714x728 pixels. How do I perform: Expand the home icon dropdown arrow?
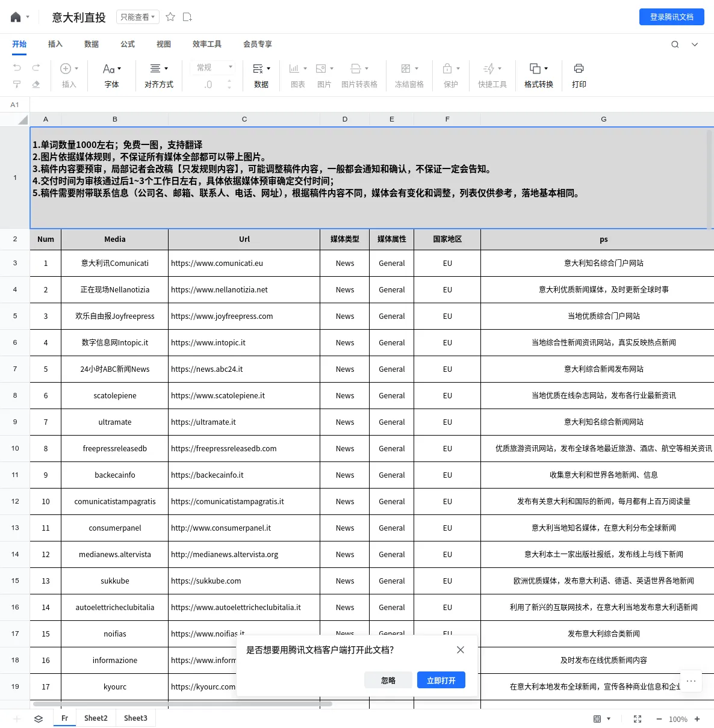pos(28,17)
